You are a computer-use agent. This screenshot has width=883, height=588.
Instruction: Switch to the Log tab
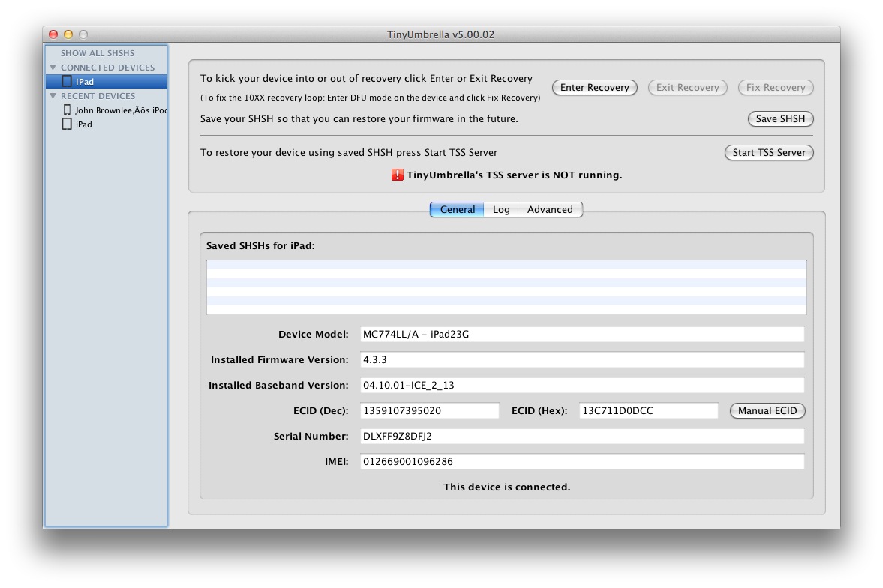pyautogui.click(x=501, y=210)
